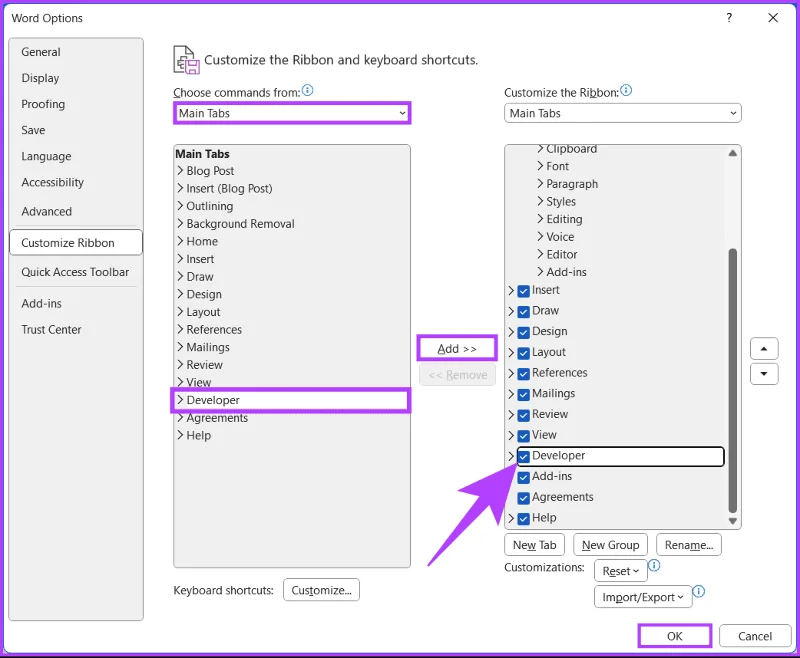Open the Customize the Ribbon dropdown
The height and width of the screenshot is (658, 800).
point(622,113)
